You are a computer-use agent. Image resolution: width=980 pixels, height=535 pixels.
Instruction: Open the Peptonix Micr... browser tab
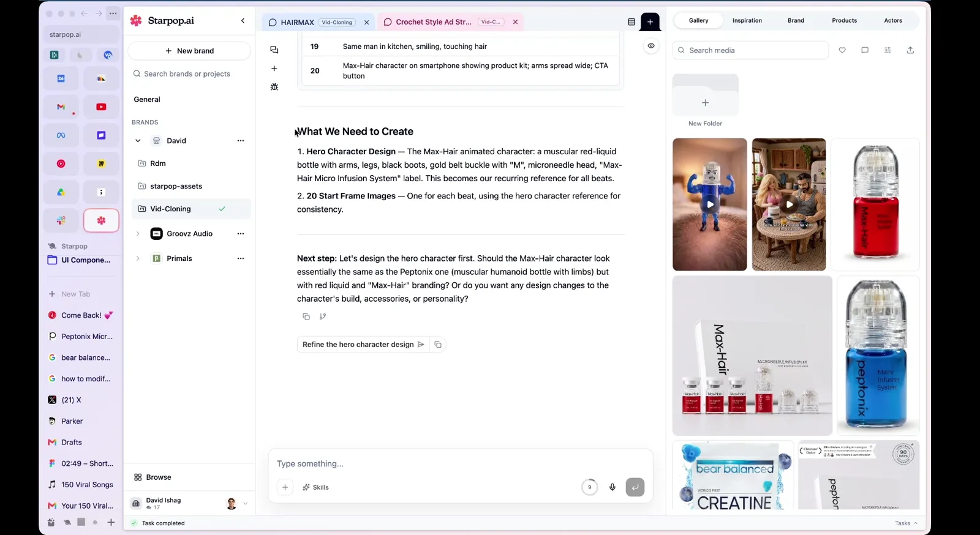coord(81,336)
